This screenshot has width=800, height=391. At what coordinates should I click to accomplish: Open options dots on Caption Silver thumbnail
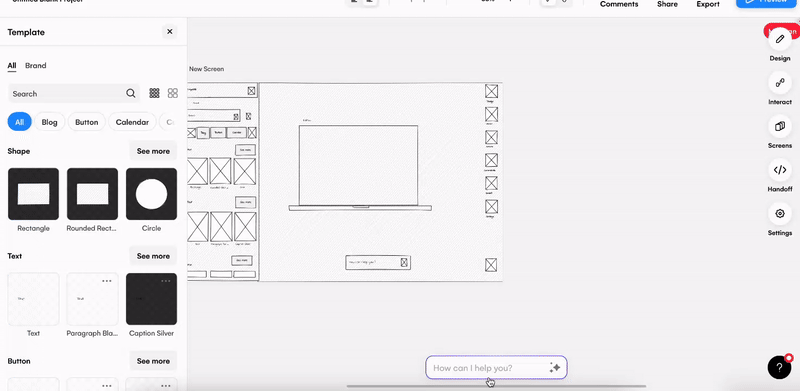(166, 281)
